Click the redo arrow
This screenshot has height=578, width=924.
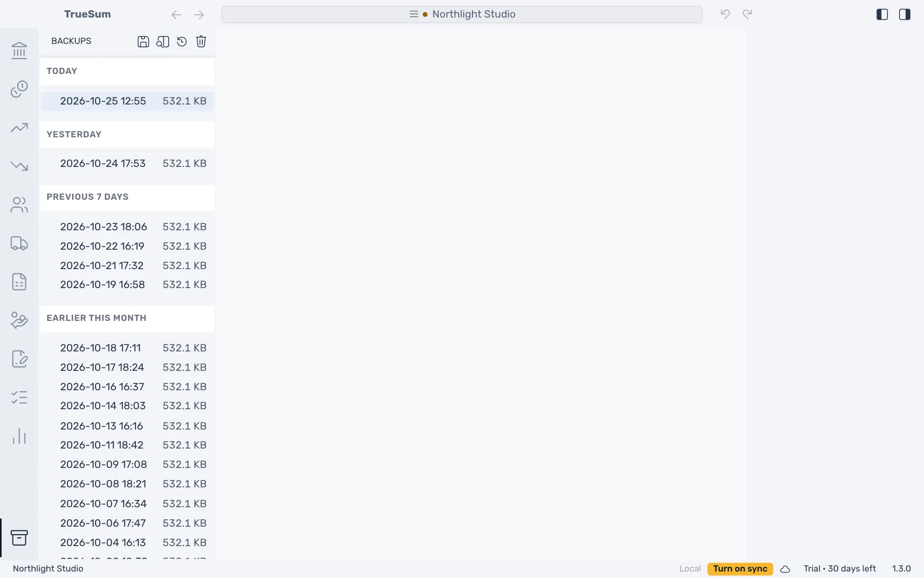[x=748, y=14]
